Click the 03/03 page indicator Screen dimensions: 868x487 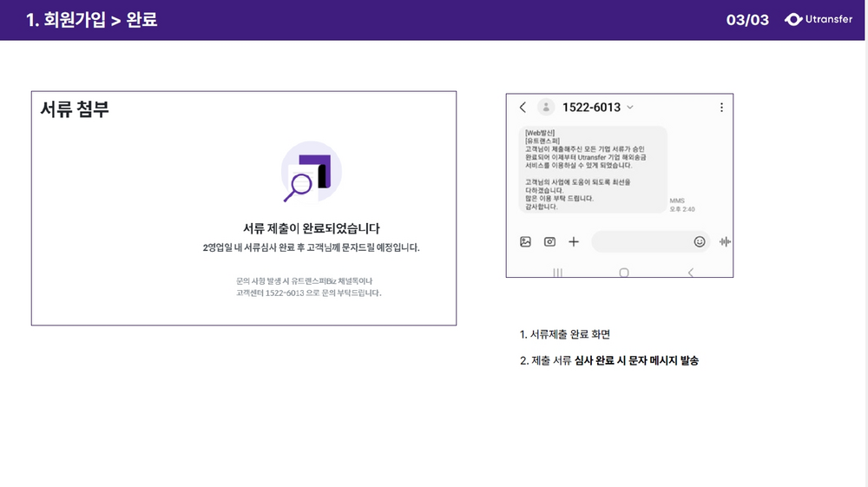point(747,20)
